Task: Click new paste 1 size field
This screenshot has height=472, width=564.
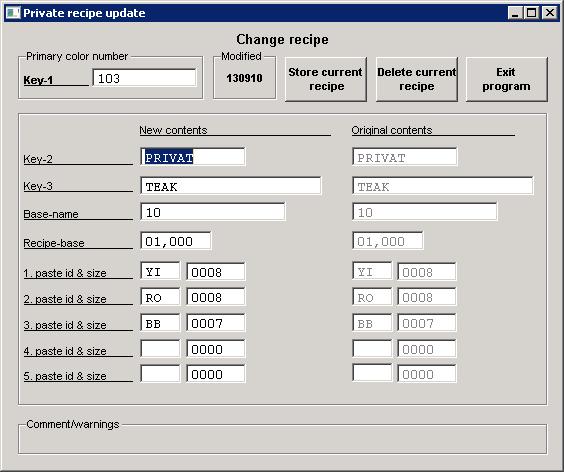Action: pos(216,272)
